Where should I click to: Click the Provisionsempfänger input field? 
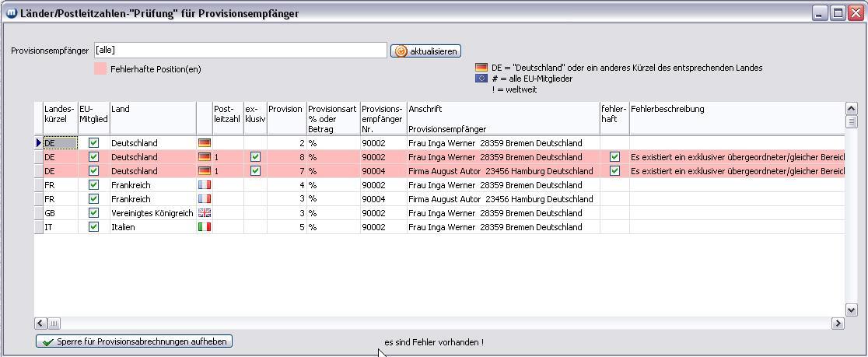pos(240,51)
